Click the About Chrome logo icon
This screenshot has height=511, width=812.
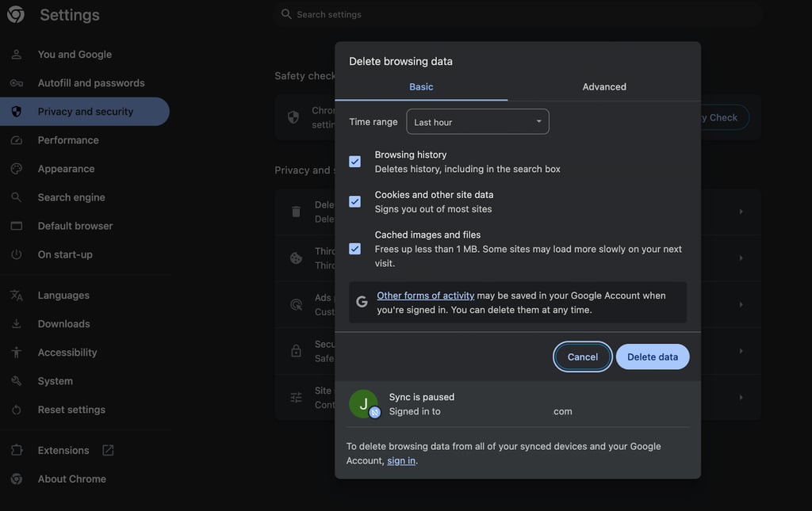point(17,479)
